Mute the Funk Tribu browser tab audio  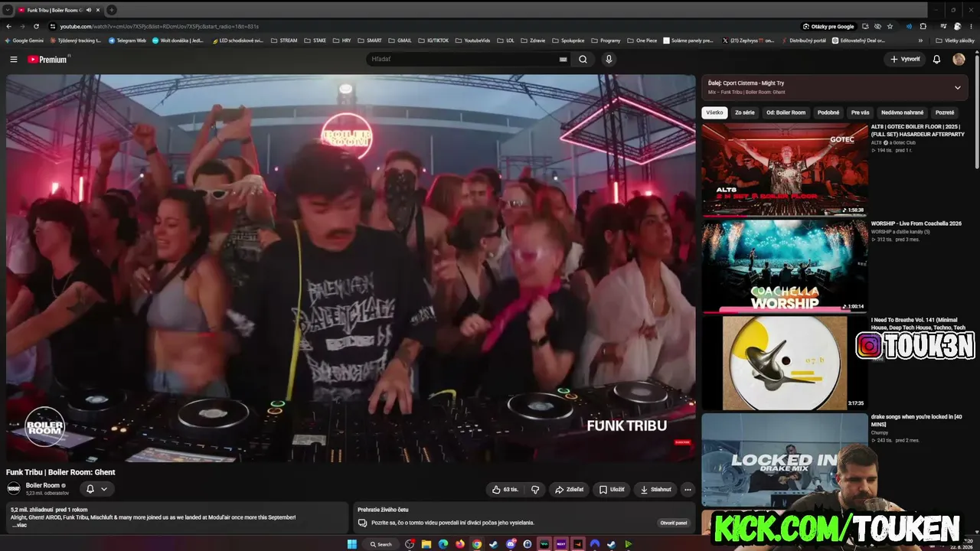click(89, 10)
